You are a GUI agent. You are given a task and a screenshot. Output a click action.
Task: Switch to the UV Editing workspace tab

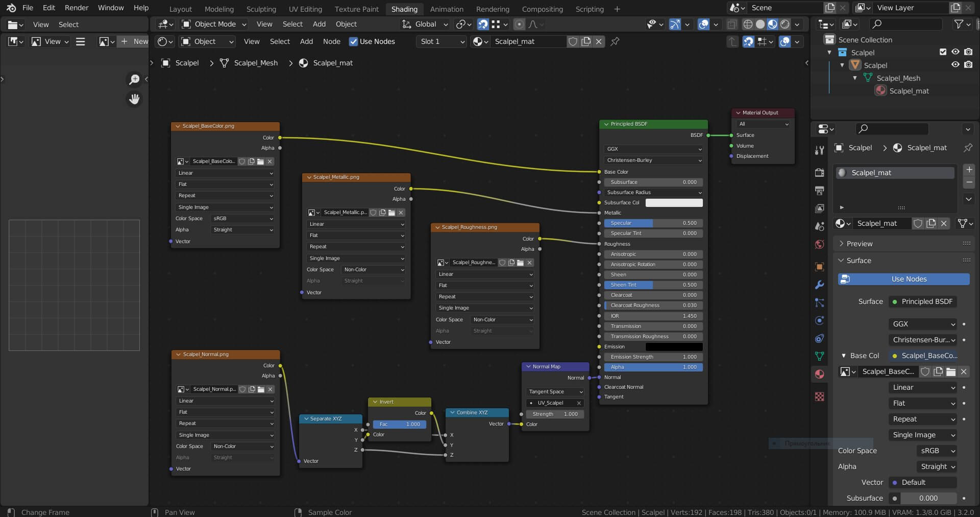(305, 9)
